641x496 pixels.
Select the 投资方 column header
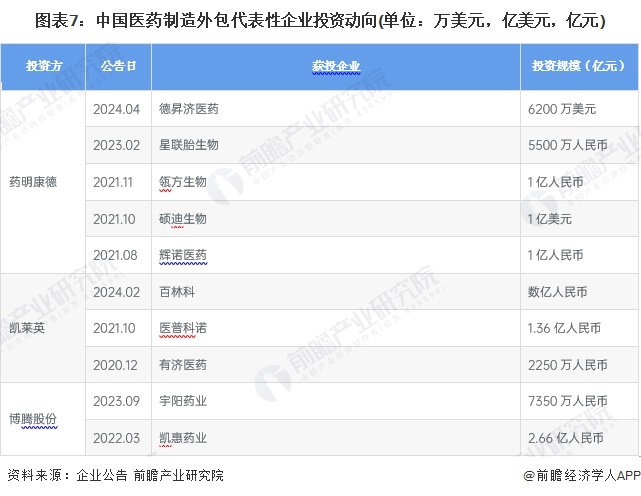click(44, 66)
